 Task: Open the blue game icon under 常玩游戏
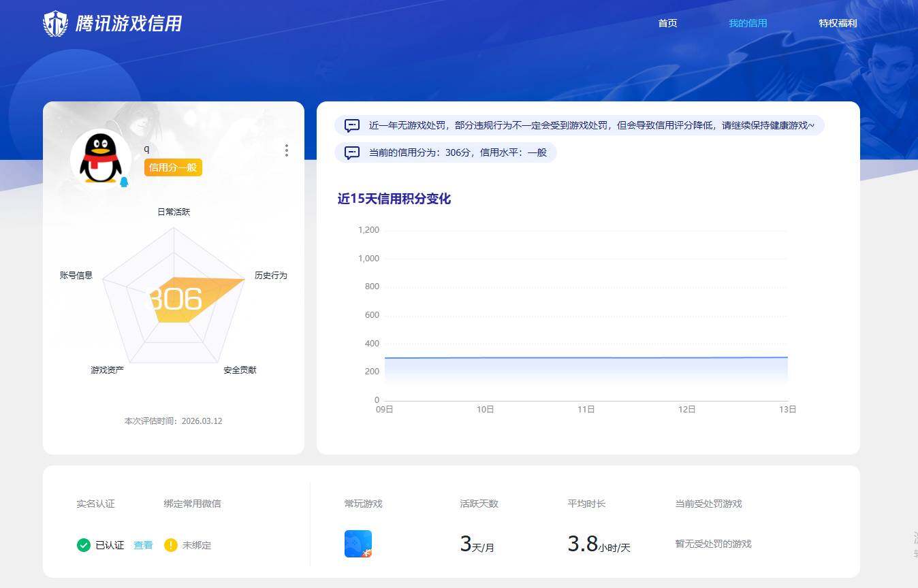pos(358,543)
